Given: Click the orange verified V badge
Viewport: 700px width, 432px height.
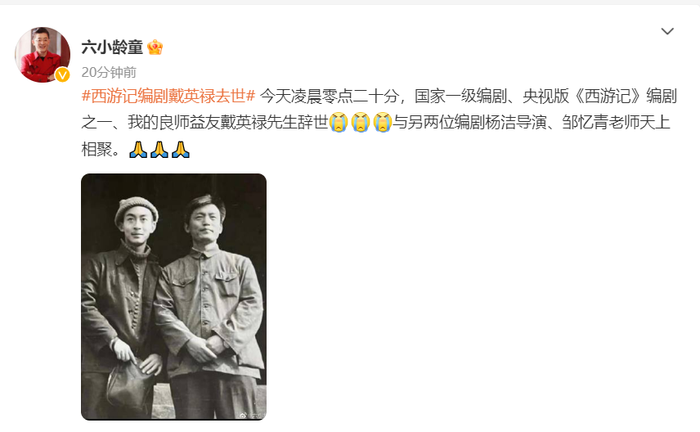Looking at the screenshot, I should click(62, 75).
